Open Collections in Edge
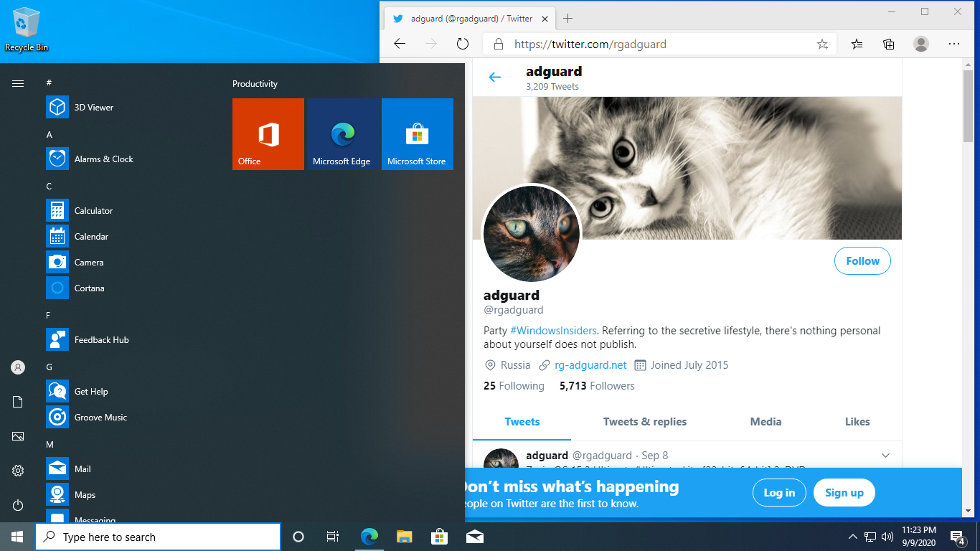Screen dimensions: 980x551 click(889, 44)
